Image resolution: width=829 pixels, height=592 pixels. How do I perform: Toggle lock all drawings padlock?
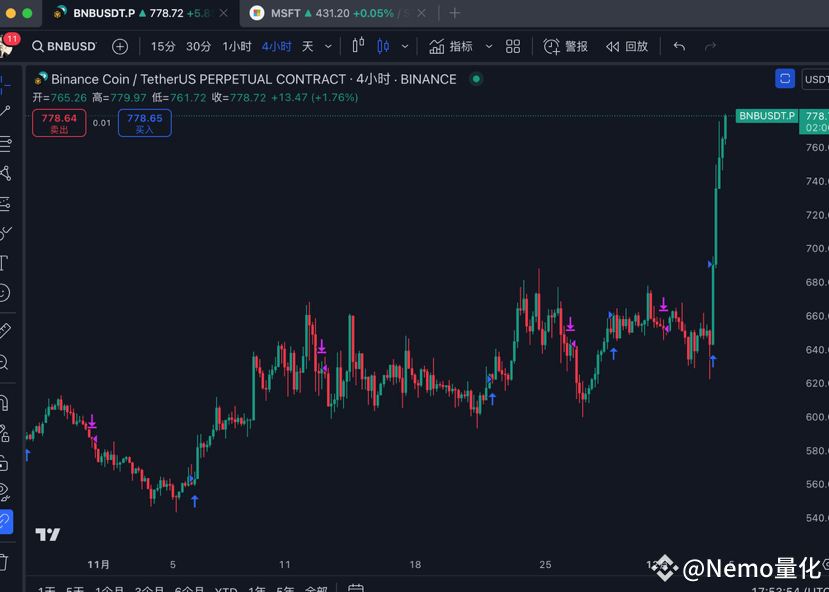coord(5,464)
